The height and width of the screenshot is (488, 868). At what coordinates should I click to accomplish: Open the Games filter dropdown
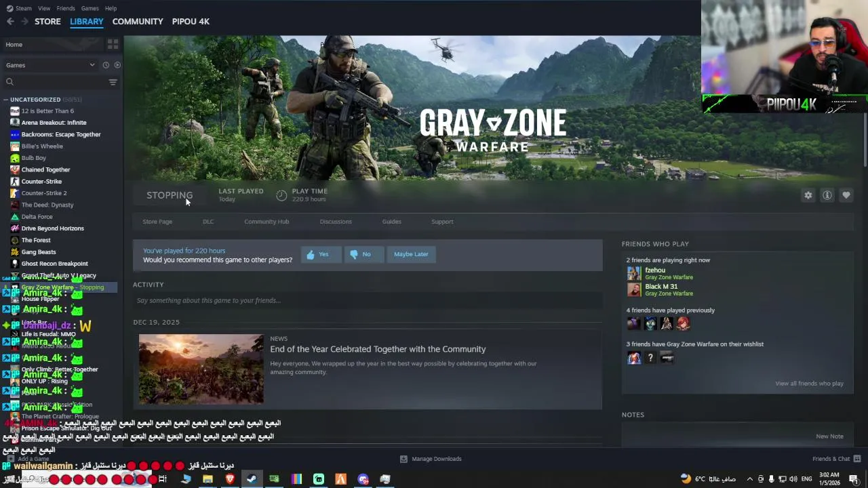(x=50, y=65)
